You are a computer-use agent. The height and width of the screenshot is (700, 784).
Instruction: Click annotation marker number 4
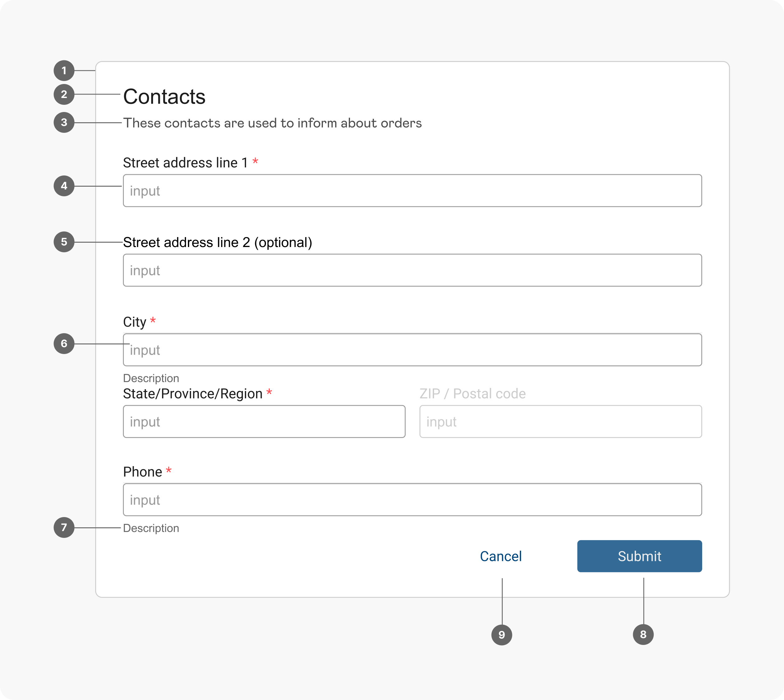(64, 186)
